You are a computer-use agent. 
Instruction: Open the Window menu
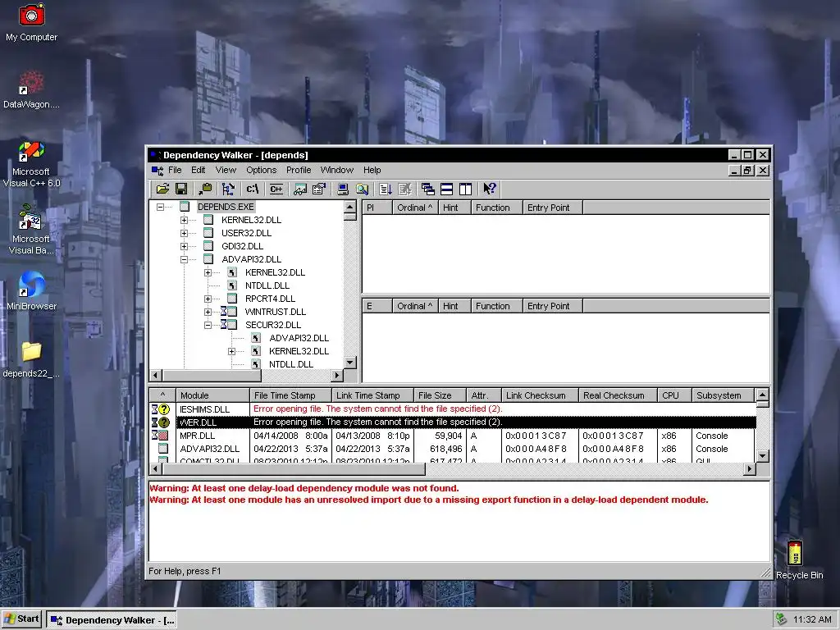click(x=337, y=170)
